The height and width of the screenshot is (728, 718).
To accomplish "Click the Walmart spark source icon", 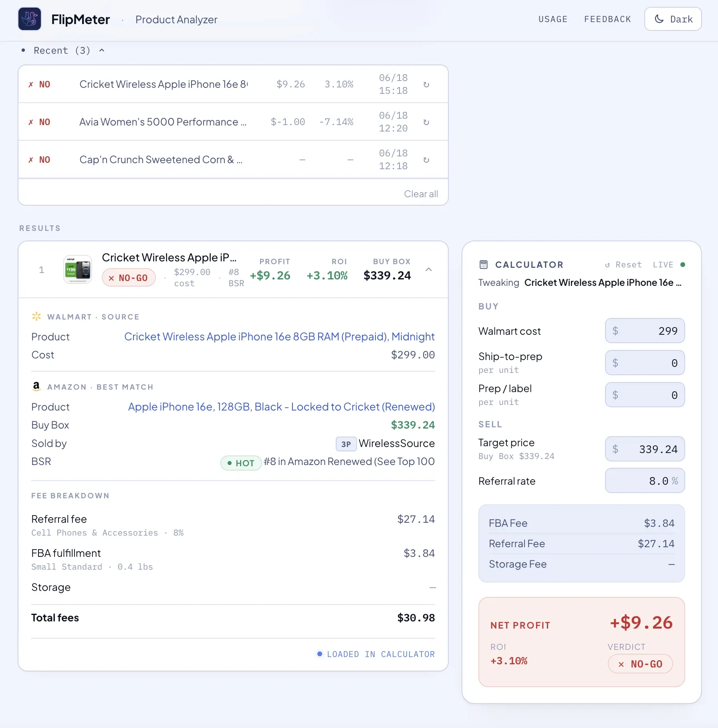I will [36, 316].
